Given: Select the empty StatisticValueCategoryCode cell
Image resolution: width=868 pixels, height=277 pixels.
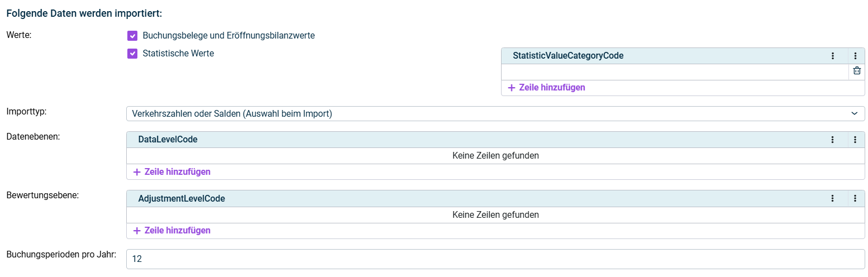Looking at the screenshot, I should coord(674,72).
